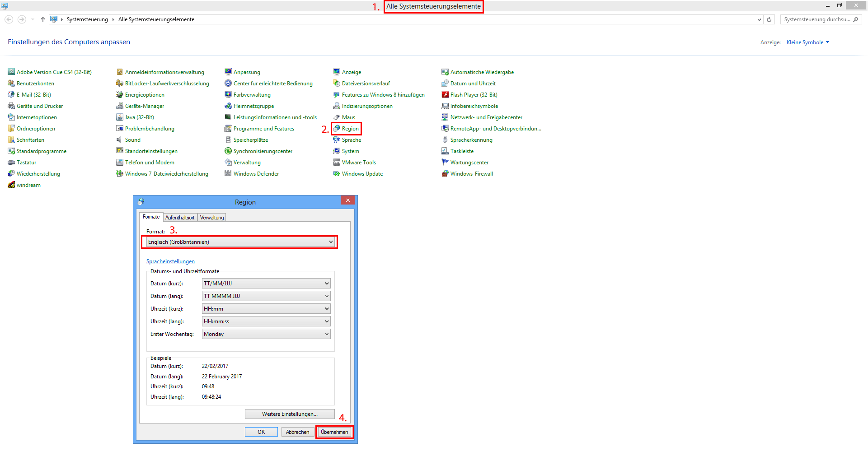The width and height of the screenshot is (868, 470).
Task: Open the Windows-Firewall icon
Action: (445, 174)
